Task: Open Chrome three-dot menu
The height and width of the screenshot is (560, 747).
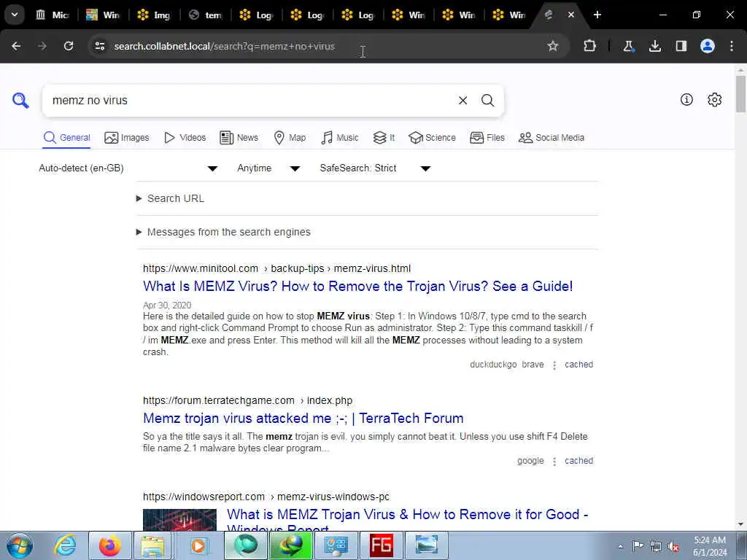Action: pyautogui.click(x=732, y=46)
